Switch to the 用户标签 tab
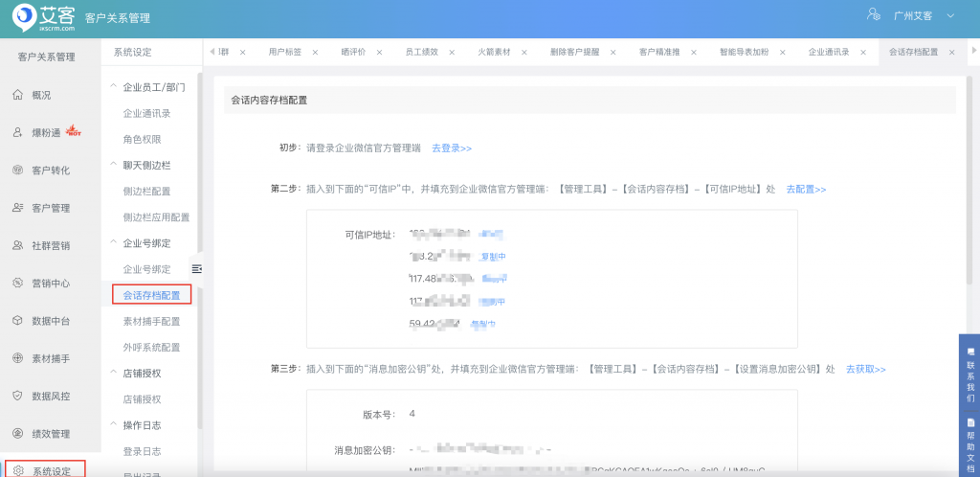This screenshot has height=477, width=980. [285, 52]
